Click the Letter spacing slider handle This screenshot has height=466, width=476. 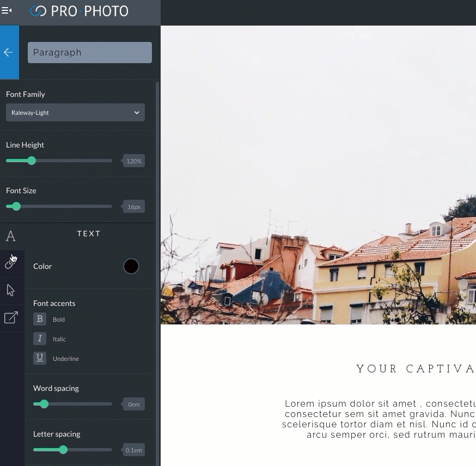tap(63, 450)
